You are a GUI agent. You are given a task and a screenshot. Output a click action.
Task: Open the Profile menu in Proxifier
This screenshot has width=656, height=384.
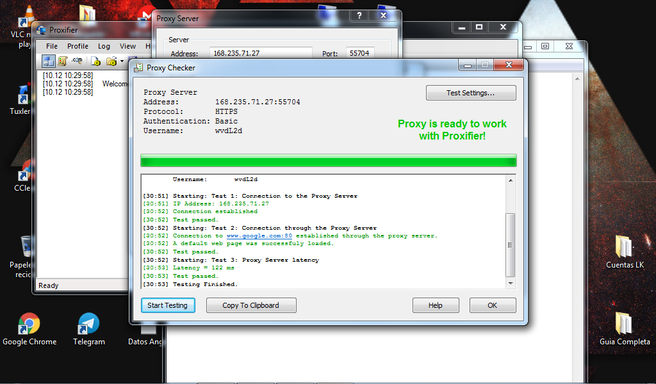point(77,46)
